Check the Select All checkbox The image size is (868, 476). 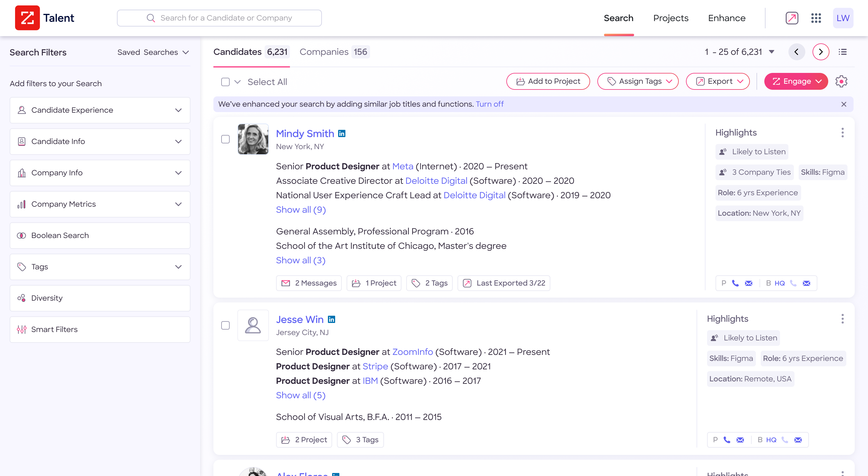click(x=225, y=82)
